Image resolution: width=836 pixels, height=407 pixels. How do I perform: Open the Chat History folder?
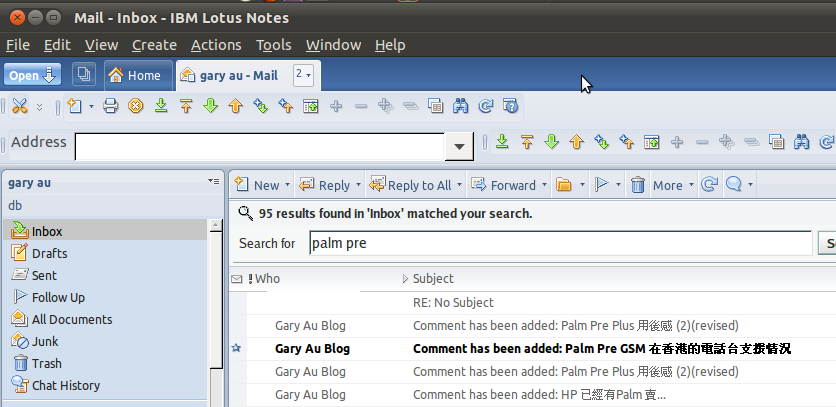pos(66,385)
